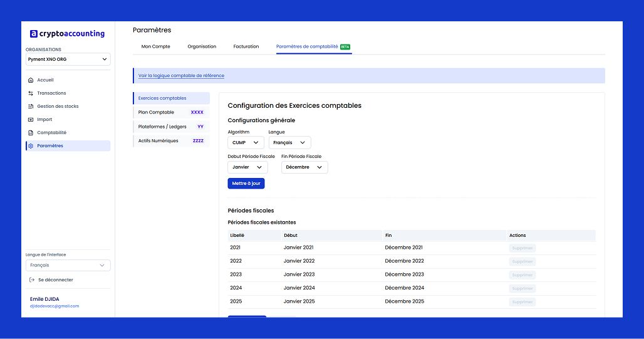This screenshot has height=339, width=644.
Task: Click the Se déconnecter logout icon
Action: pos(31,280)
